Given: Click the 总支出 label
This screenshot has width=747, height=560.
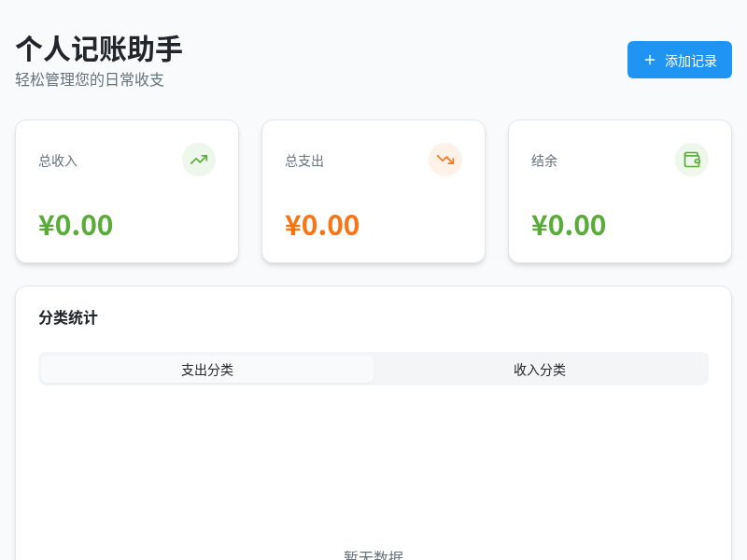Looking at the screenshot, I should [304, 161].
